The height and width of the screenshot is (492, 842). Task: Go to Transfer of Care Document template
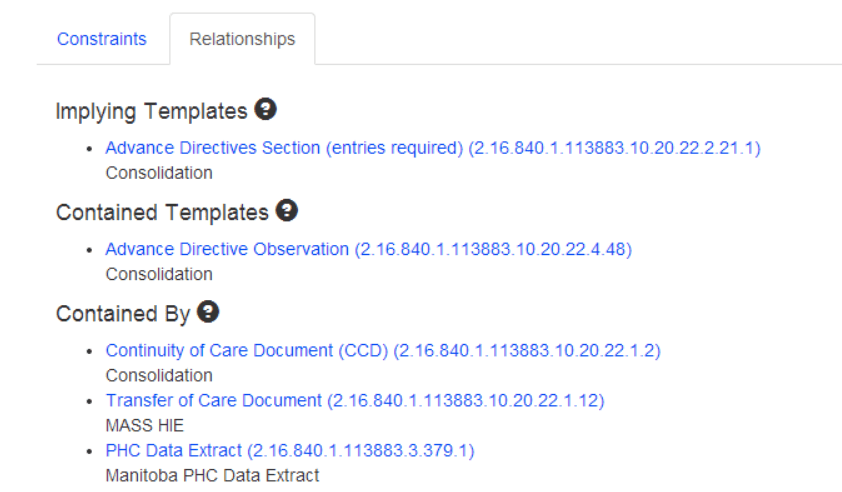coord(355,400)
